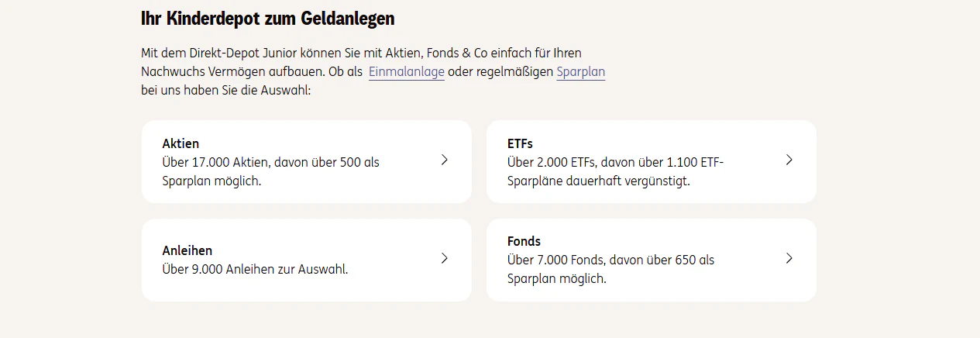Image resolution: width=980 pixels, height=338 pixels.
Task: Click 'Sparplan möglich.' text in Aktien card
Action: click(x=211, y=181)
